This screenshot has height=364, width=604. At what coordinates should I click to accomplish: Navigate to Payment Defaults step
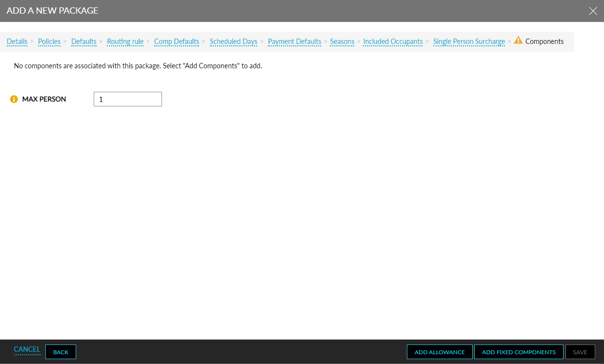(x=294, y=41)
